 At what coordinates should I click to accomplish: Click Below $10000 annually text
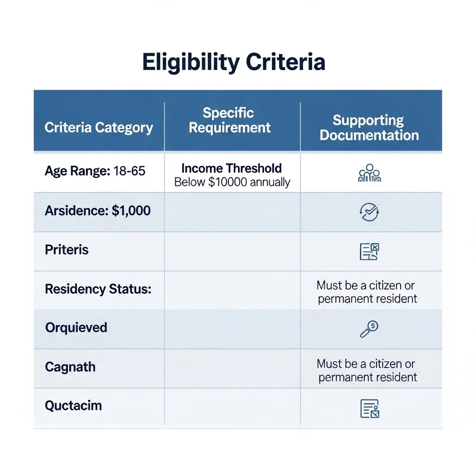point(232,182)
